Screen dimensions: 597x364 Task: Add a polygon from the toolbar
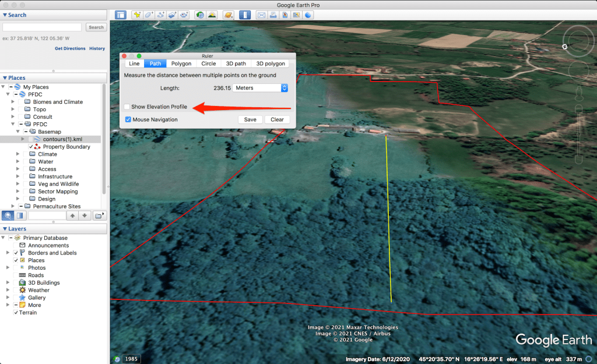click(x=149, y=15)
